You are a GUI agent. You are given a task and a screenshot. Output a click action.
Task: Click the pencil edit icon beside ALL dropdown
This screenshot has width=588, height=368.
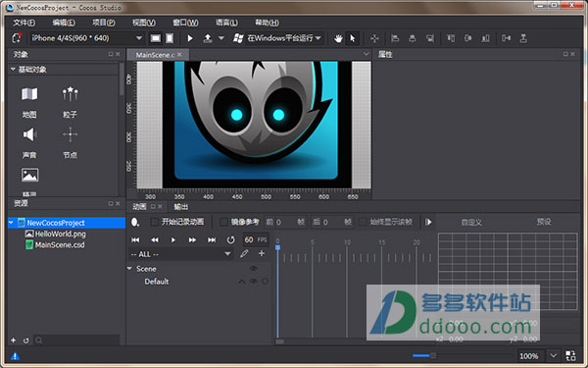coord(244,254)
